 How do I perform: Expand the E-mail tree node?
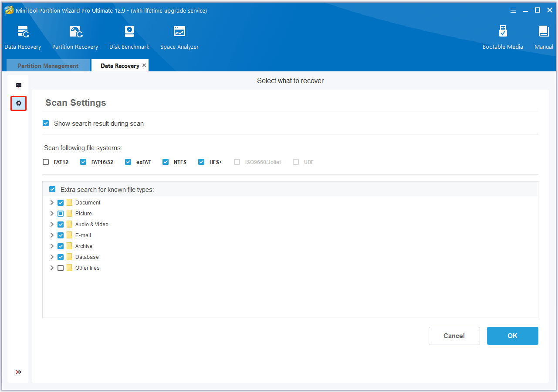(x=52, y=235)
